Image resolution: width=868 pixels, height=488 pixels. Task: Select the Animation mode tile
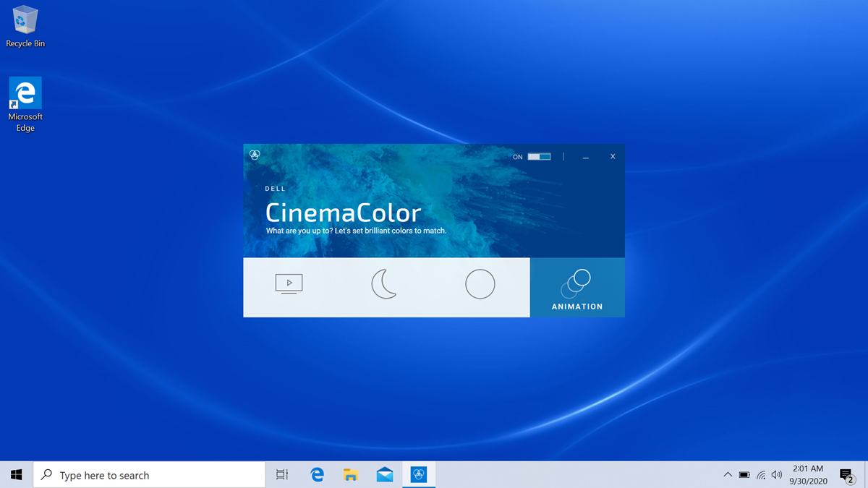click(x=577, y=287)
